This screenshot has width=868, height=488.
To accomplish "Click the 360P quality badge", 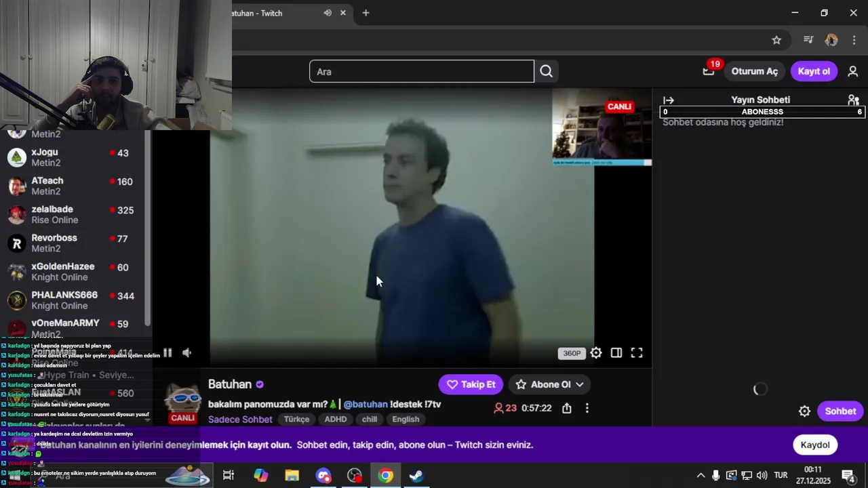I will point(572,353).
